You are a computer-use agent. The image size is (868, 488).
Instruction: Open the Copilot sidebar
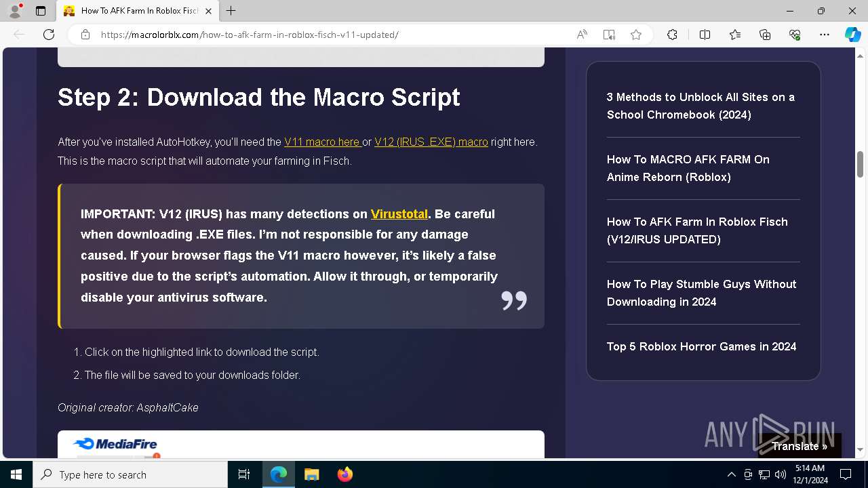tap(852, 35)
